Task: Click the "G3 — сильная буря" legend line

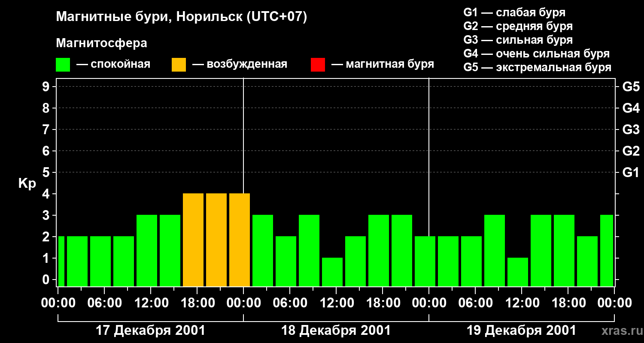Action: click(518, 40)
